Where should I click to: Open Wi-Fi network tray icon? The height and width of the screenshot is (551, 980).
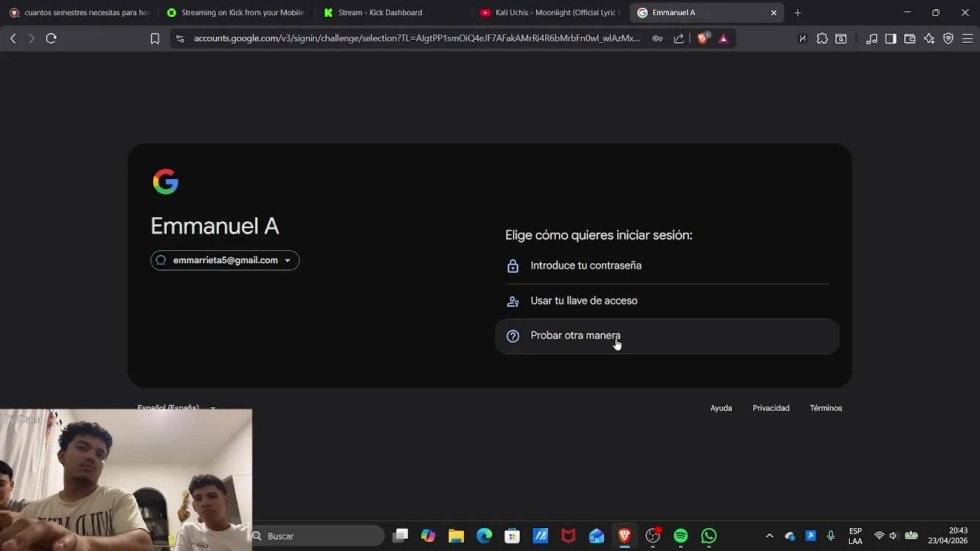879,536
